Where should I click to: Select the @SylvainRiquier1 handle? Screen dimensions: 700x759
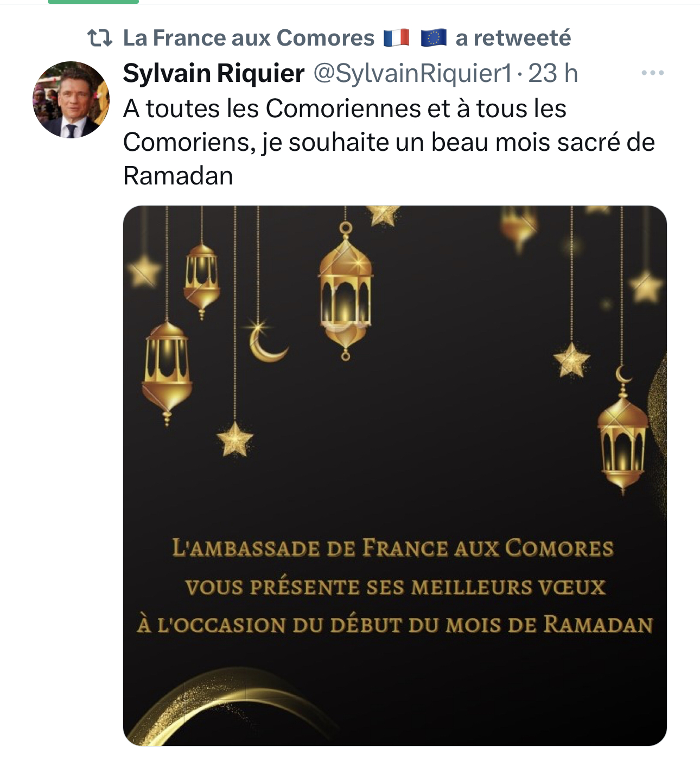[413, 73]
